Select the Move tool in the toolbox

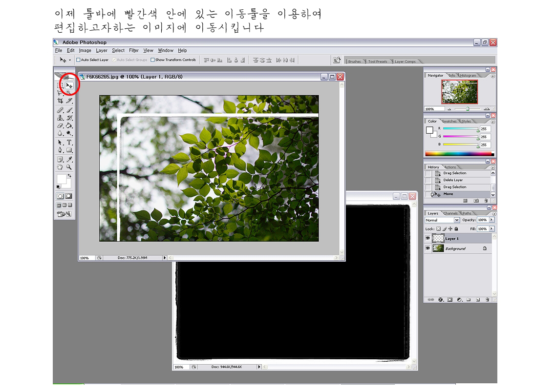click(x=69, y=85)
